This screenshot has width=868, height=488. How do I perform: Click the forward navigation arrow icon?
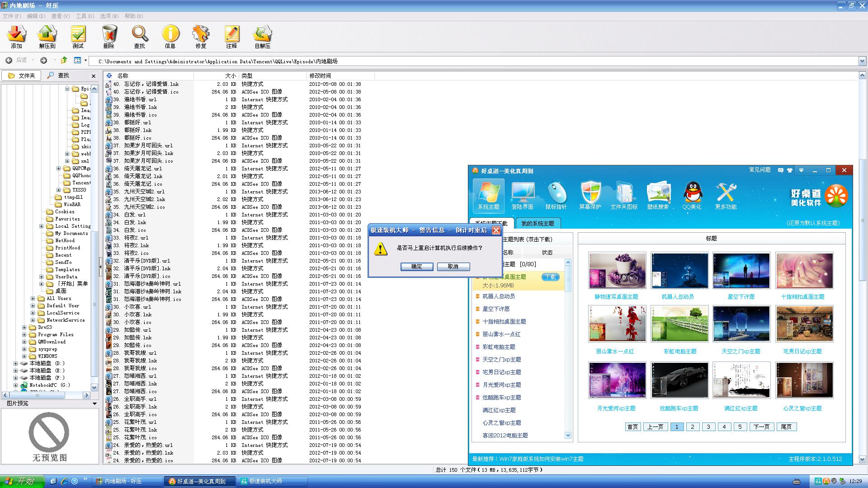43,60
